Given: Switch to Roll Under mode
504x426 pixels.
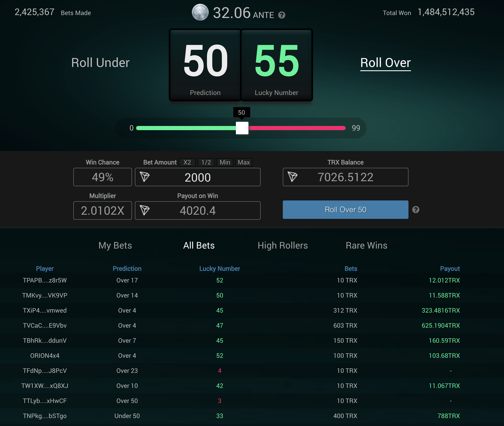Looking at the screenshot, I should 100,63.
